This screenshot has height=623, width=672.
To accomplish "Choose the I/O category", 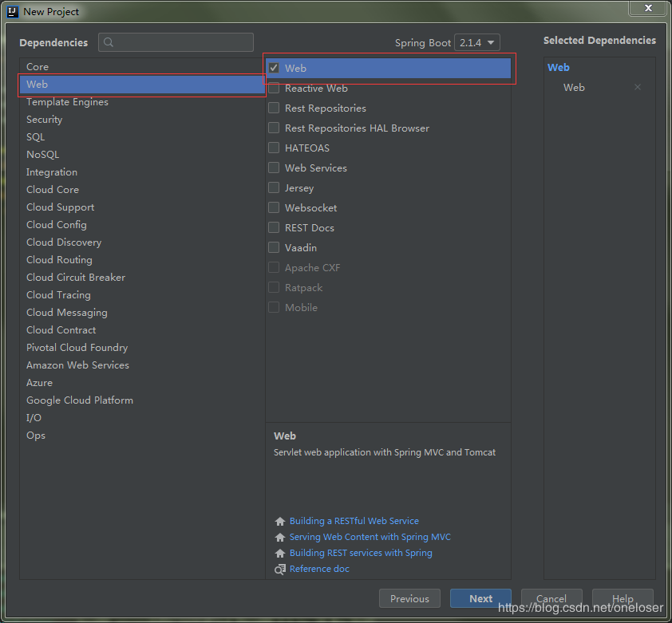I will 142,418.
